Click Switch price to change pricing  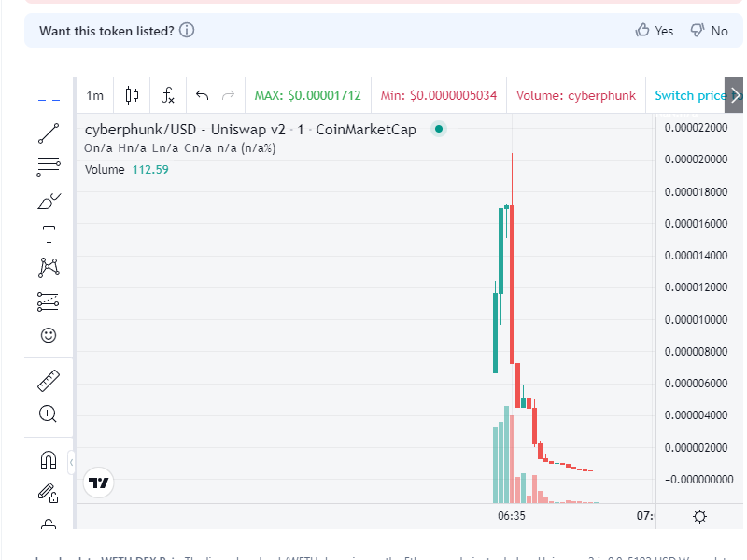click(x=692, y=94)
